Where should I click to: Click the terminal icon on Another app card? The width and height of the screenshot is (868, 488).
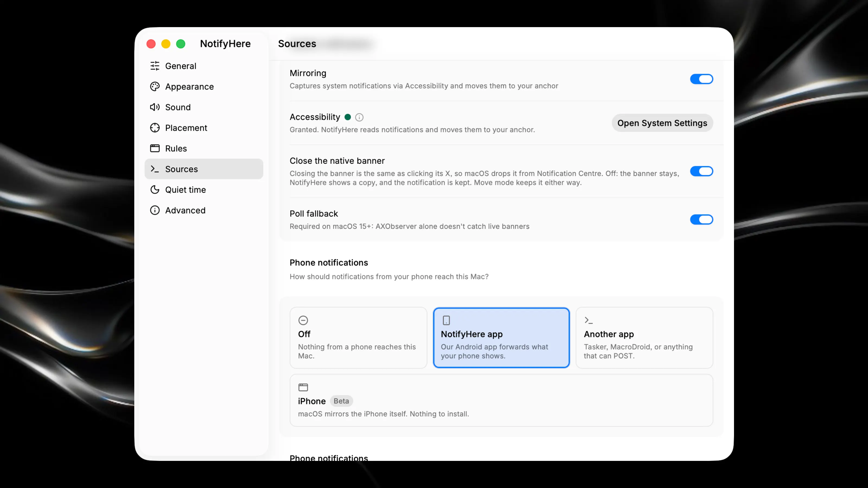(589, 320)
